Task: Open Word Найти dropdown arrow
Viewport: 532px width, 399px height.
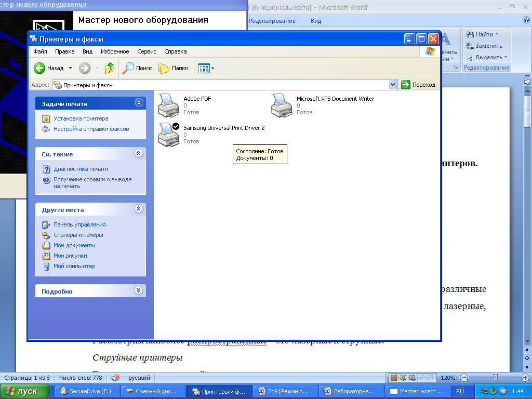Action: coord(497,34)
